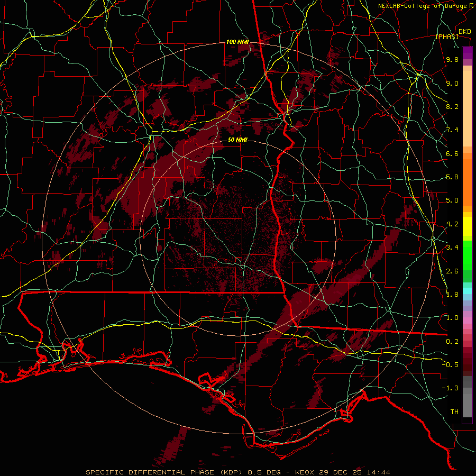Click the 4.2 value on the color scale
Screen dimensions: 476x476
coord(452,224)
